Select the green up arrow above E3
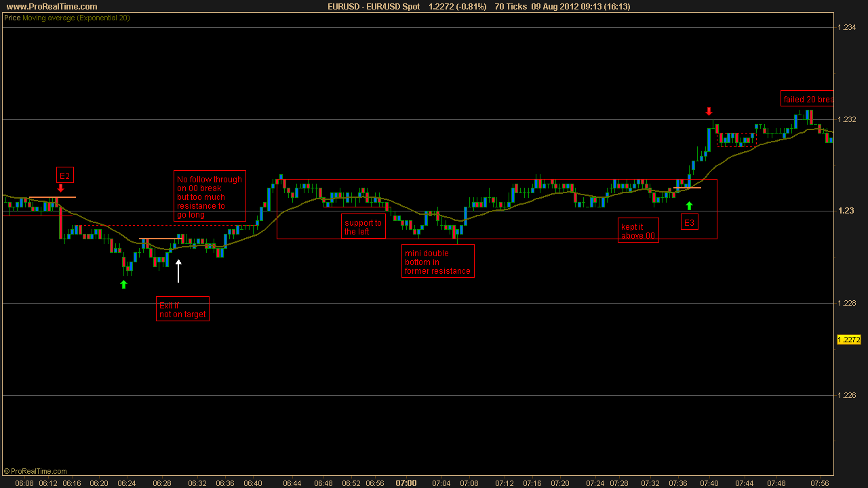Screen dimensions: 868x488 click(690, 205)
